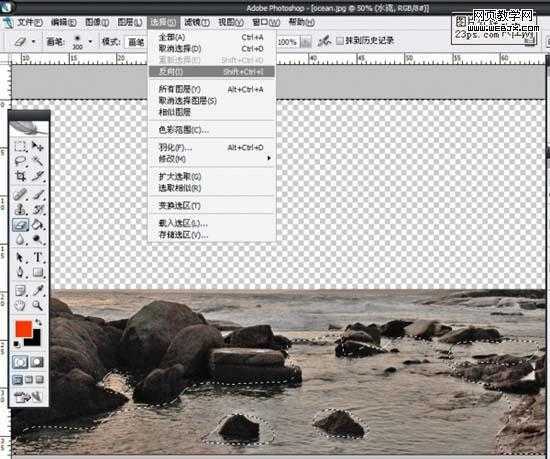Screen dimensions: 550x459
Task: Open the File (文件) menu
Action: click(29, 23)
